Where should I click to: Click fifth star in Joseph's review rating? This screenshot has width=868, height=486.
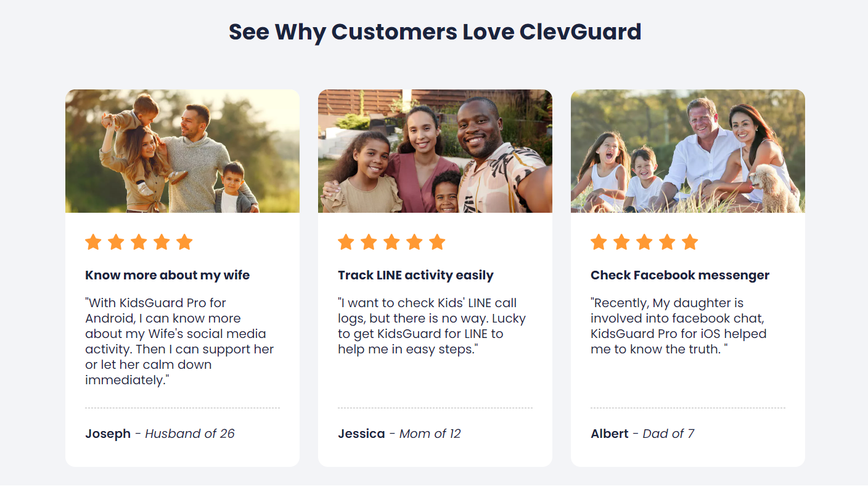click(184, 242)
